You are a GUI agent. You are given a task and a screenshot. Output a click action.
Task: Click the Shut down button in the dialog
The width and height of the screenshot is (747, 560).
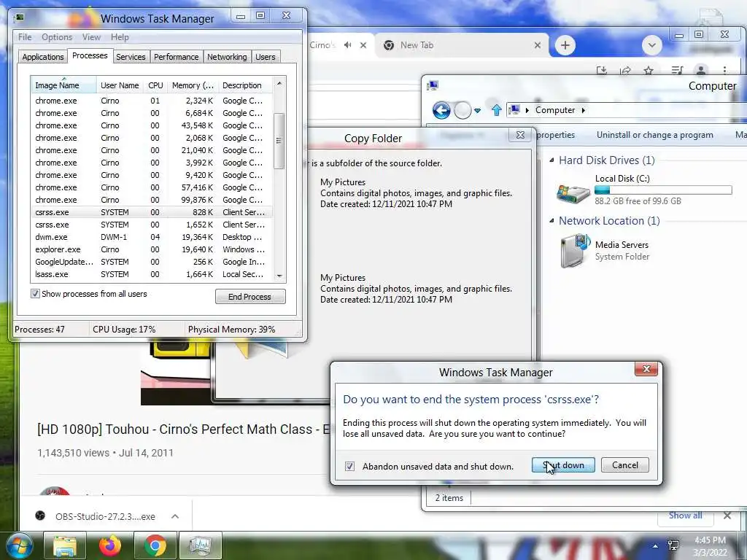click(563, 465)
